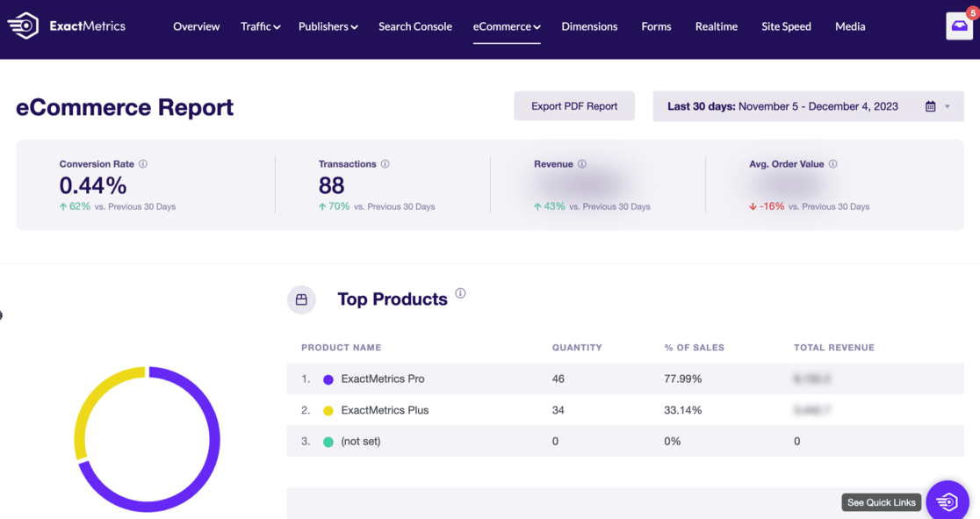Image resolution: width=980 pixels, height=519 pixels.
Task: Open the Last 30 days date range dropdown
Action: [x=808, y=106]
